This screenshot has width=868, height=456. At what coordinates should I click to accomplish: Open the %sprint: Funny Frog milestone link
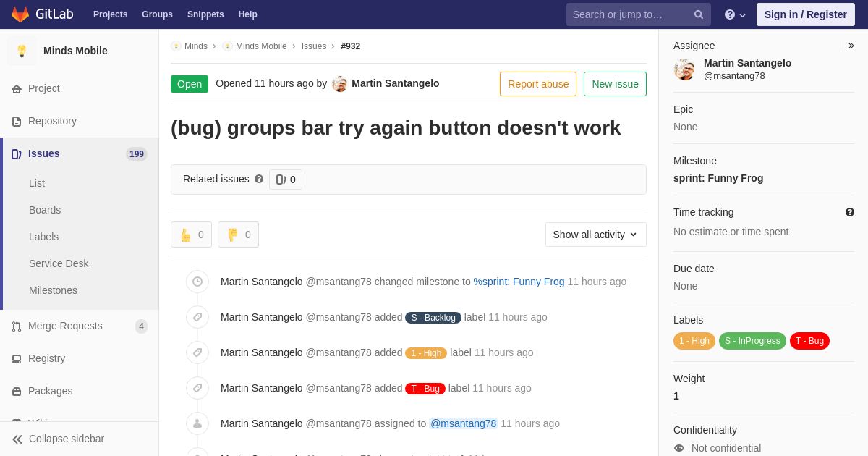519,282
